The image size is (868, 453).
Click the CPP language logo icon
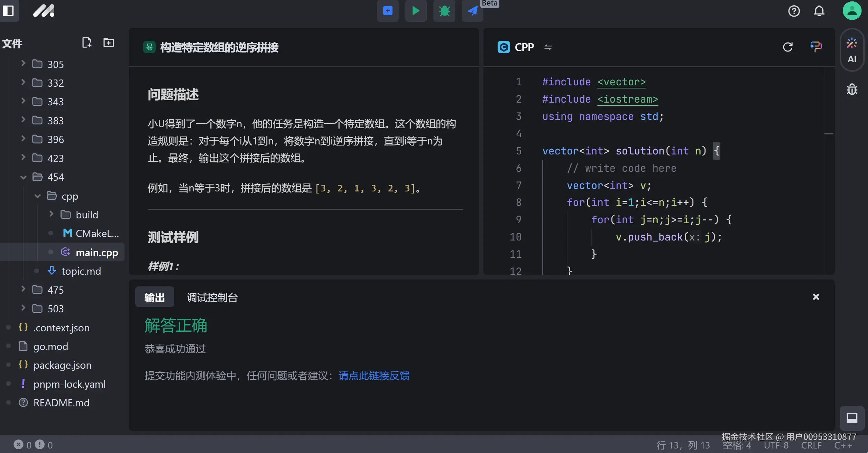504,47
